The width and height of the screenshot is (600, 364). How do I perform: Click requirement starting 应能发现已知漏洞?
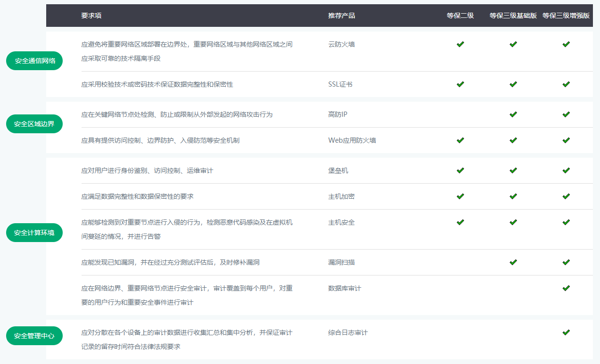click(x=170, y=262)
